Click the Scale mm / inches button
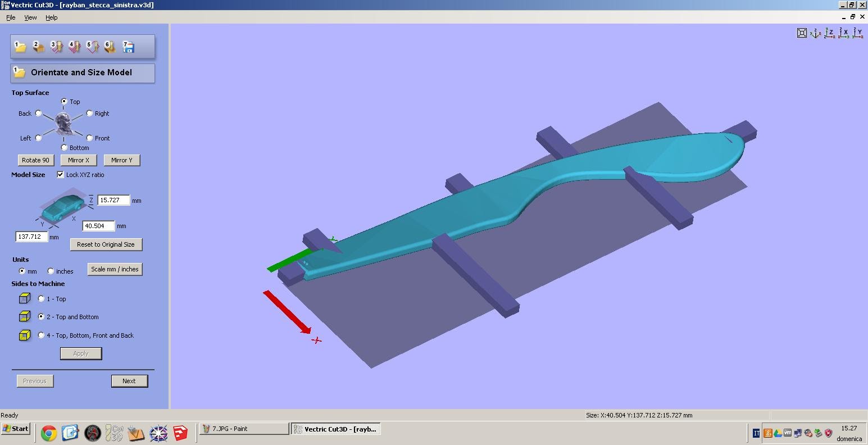The width and height of the screenshot is (868, 445). point(115,269)
